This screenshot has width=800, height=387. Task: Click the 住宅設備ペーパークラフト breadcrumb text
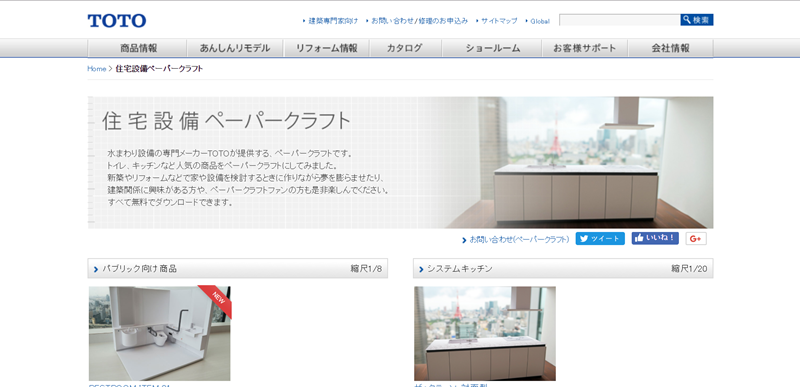[x=159, y=69]
